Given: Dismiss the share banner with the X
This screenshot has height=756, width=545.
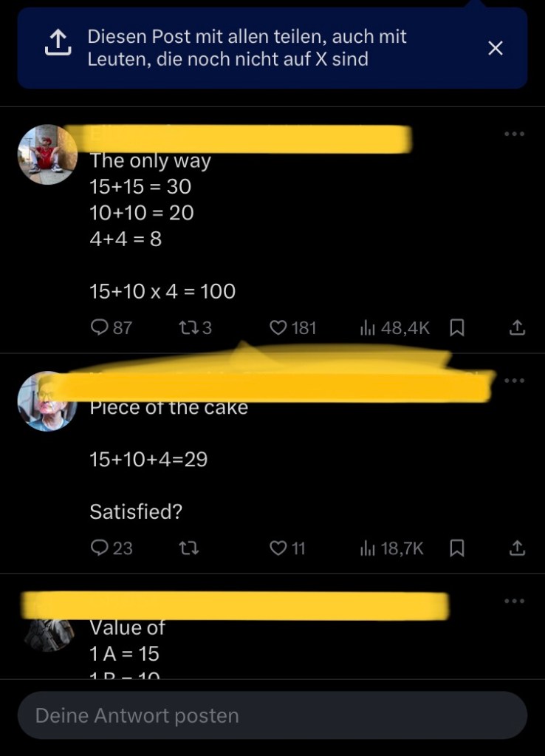Looking at the screenshot, I should (x=496, y=48).
